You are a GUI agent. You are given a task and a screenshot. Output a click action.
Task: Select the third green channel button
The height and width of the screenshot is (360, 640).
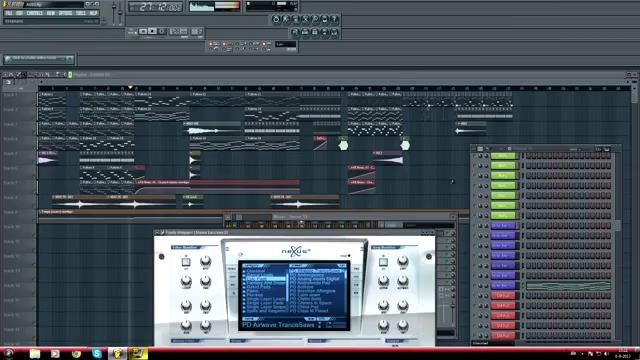(x=504, y=176)
